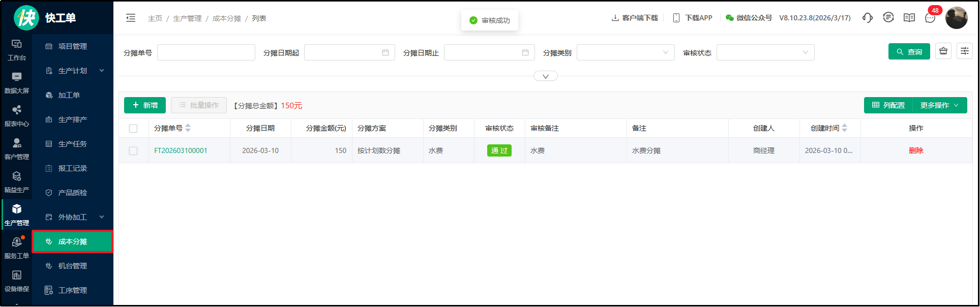Collapse the sidebar with the hamburger icon
This screenshot has height=307, width=980.
tap(131, 18)
